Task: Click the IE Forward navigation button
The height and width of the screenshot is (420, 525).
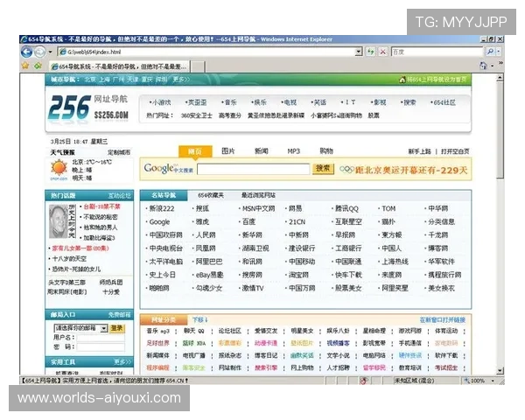Action: (39, 52)
